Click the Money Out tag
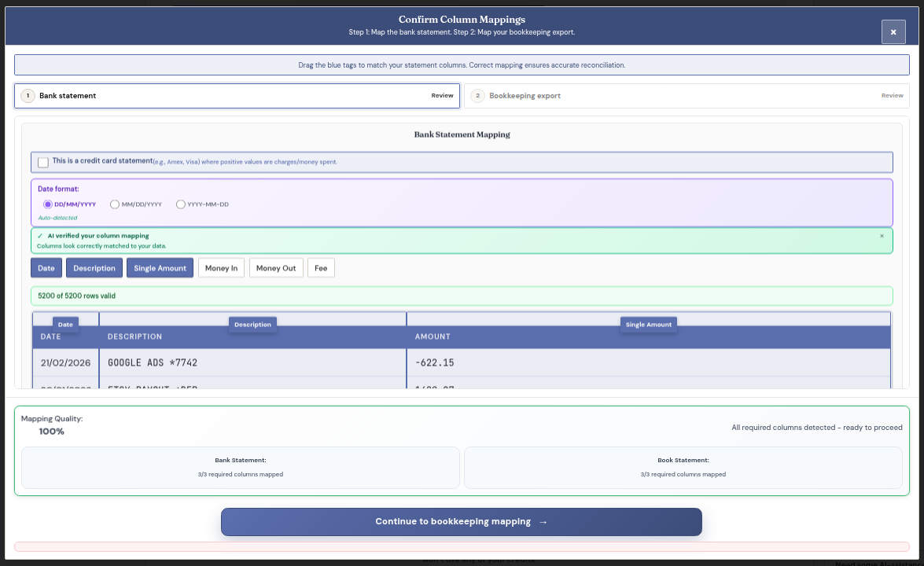This screenshot has height=566, width=924. 276,268
